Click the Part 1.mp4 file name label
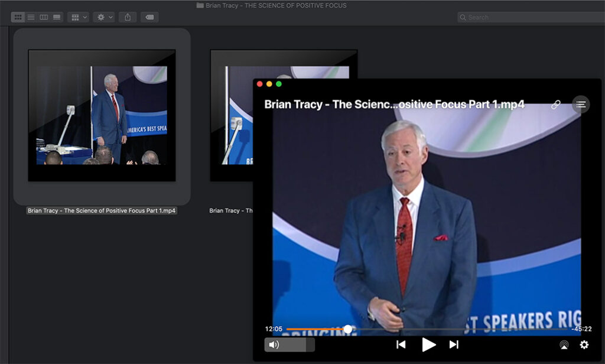This screenshot has height=364, width=605. 102,210
